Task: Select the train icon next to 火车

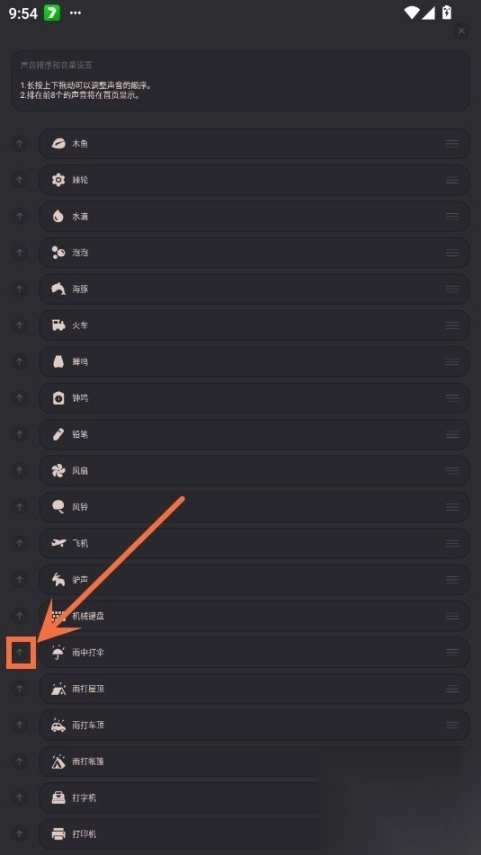Action: pyautogui.click(x=58, y=326)
